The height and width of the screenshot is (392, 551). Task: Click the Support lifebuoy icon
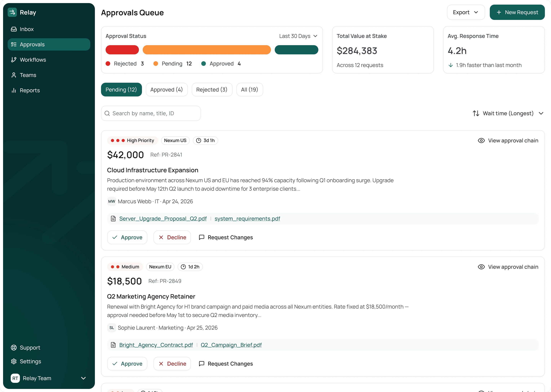tap(14, 348)
